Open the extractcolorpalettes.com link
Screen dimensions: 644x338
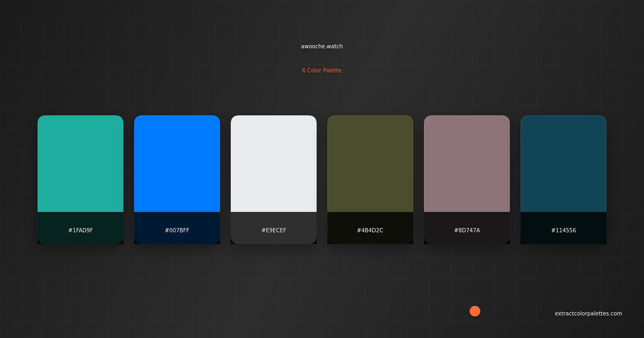pos(588,313)
